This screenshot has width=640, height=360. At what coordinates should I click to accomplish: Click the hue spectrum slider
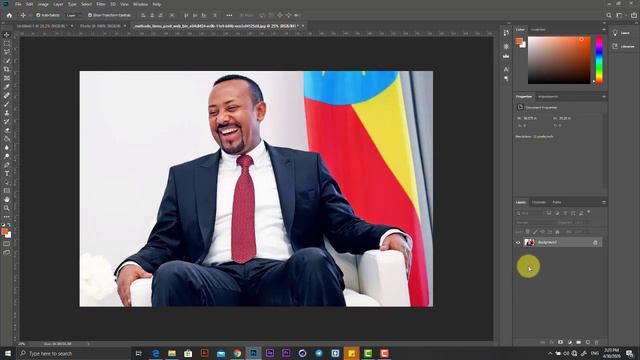click(599, 60)
